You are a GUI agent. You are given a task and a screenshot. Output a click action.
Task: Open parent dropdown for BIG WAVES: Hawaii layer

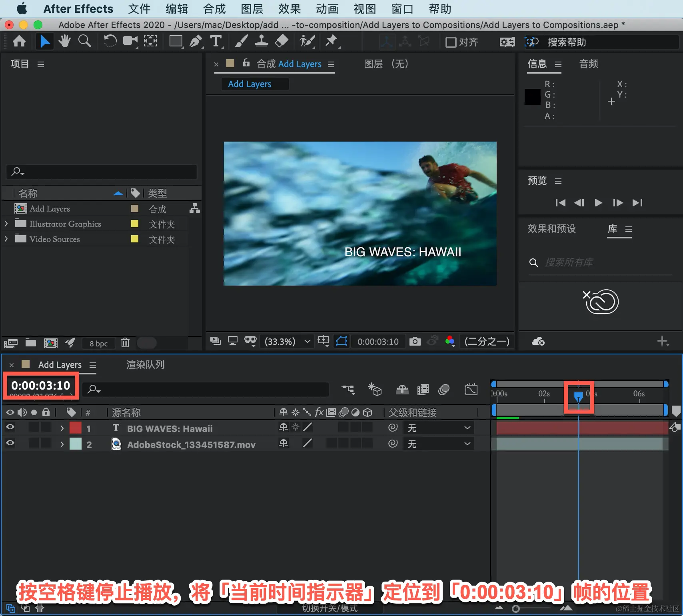tap(439, 428)
